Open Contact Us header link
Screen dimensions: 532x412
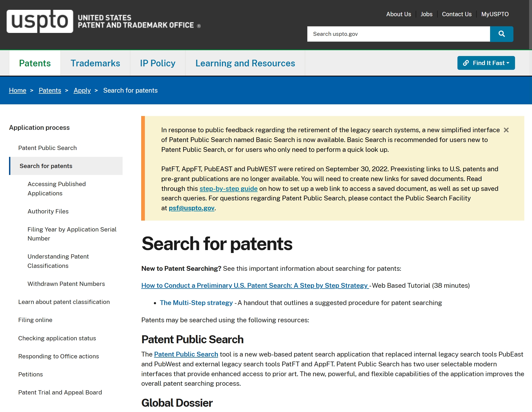456,14
